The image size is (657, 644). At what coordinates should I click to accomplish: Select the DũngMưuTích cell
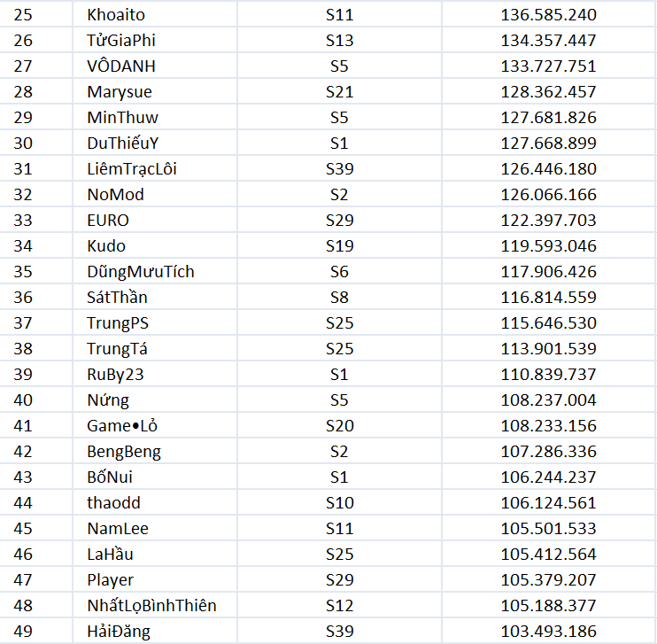tap(155, 271)
